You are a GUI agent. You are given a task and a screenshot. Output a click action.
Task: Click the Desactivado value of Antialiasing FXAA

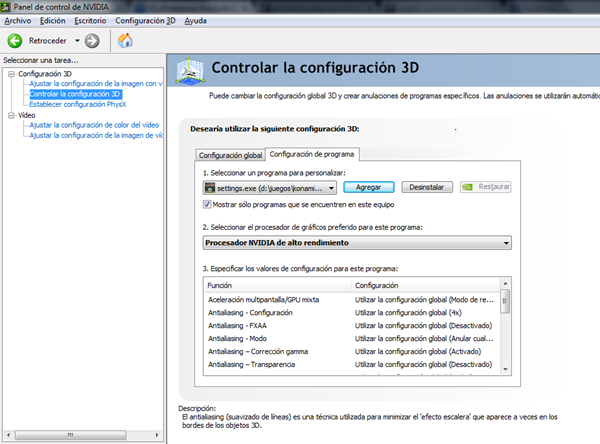tap(424, 326)
